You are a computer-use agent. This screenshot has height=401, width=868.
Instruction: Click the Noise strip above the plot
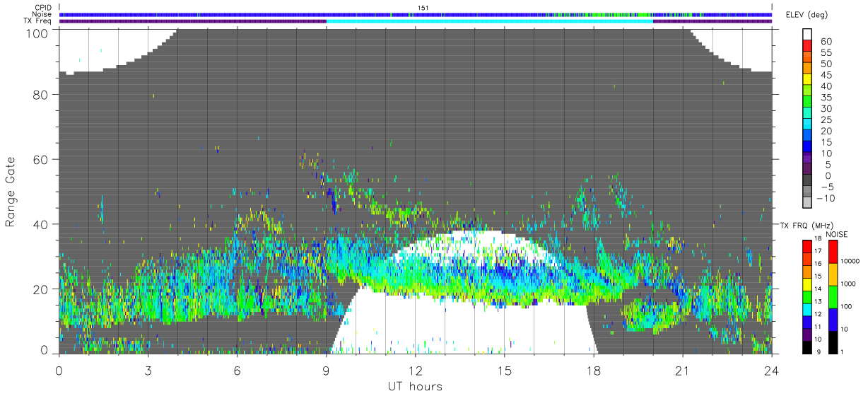tap(416, 14)
